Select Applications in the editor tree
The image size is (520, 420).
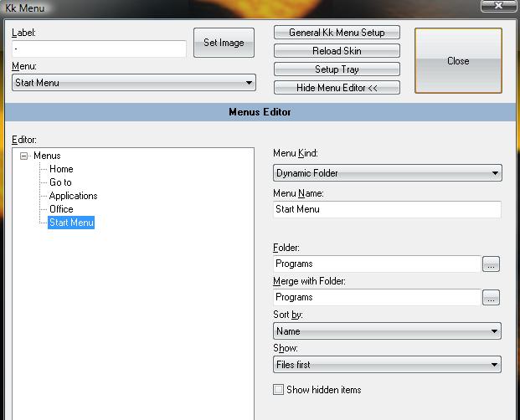pyautogui.click(x=74, y=196)
